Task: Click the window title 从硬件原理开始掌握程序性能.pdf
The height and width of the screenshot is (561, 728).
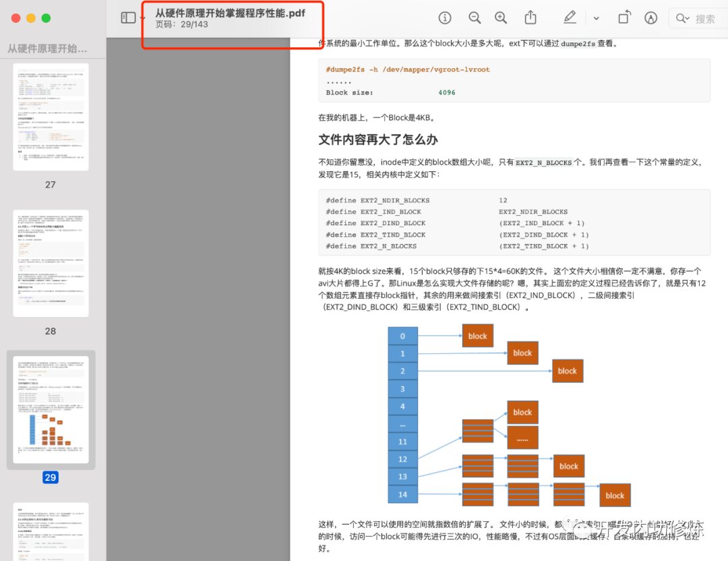Action: click(x=231, y=13)
